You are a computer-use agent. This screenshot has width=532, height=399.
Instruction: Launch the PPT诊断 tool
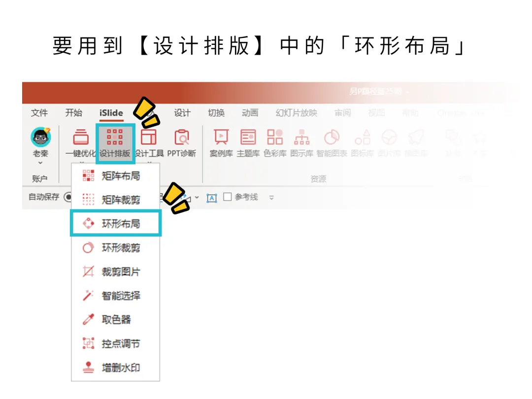pos(181,143)
